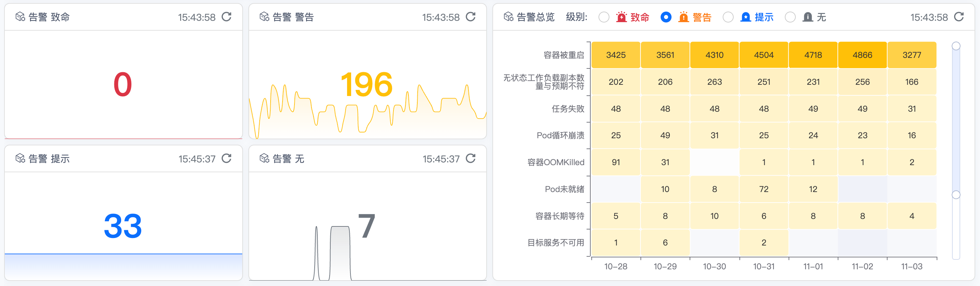Click the lower handle of heatmap range slider
This screenshot has height=286, width=980.
point(956,195)
